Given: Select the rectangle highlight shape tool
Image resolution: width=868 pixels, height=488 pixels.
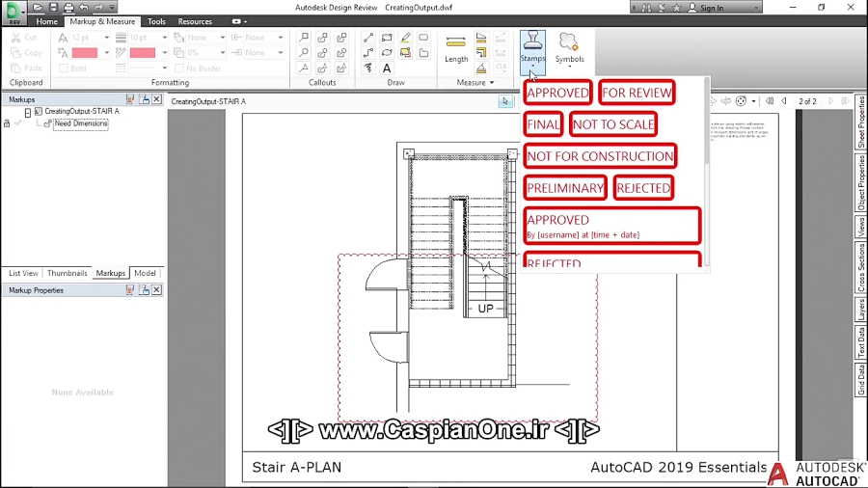Looking at the screenshot, I should point(405,53).
